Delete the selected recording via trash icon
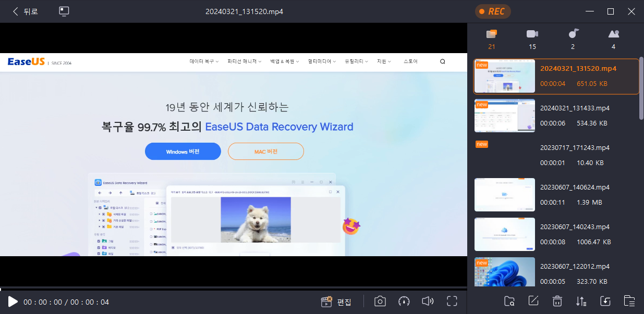644x314 pixels. [x=557, y=301]
